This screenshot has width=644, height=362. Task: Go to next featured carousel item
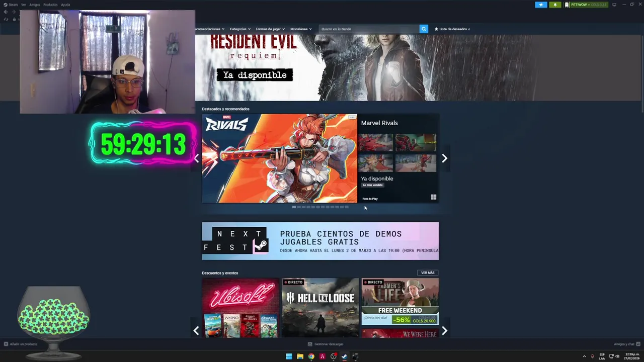pyautogui.click(x=444, y=158)
